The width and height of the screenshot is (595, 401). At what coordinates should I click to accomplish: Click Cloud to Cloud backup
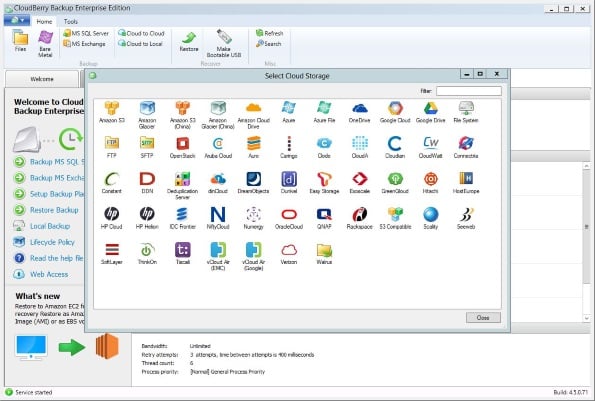point(141,33)
